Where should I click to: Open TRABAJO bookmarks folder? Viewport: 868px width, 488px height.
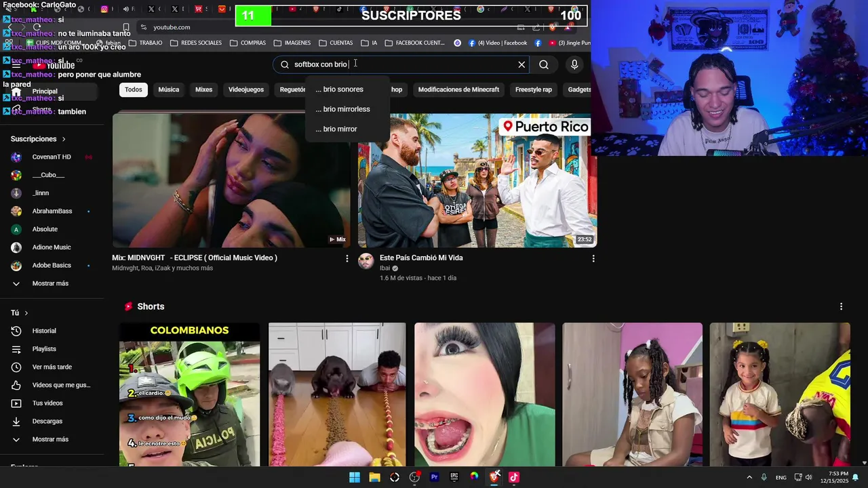(x=145, y=43)
